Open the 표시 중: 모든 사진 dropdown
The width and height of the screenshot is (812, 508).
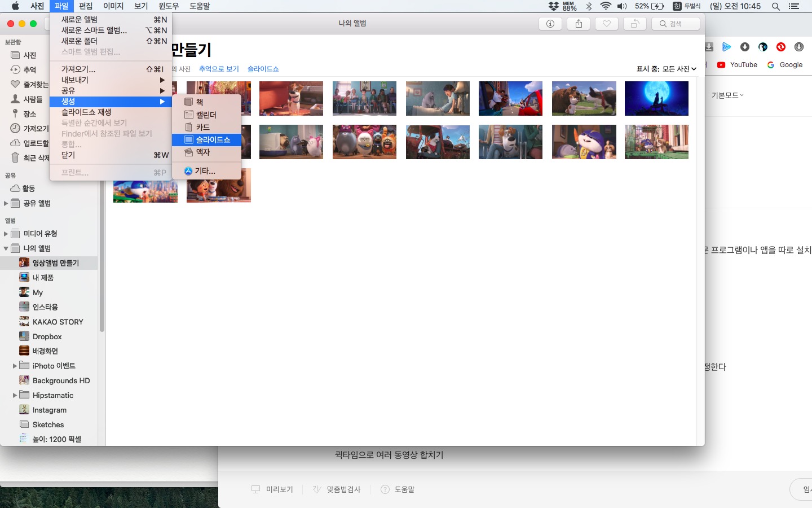pos(667,69)
